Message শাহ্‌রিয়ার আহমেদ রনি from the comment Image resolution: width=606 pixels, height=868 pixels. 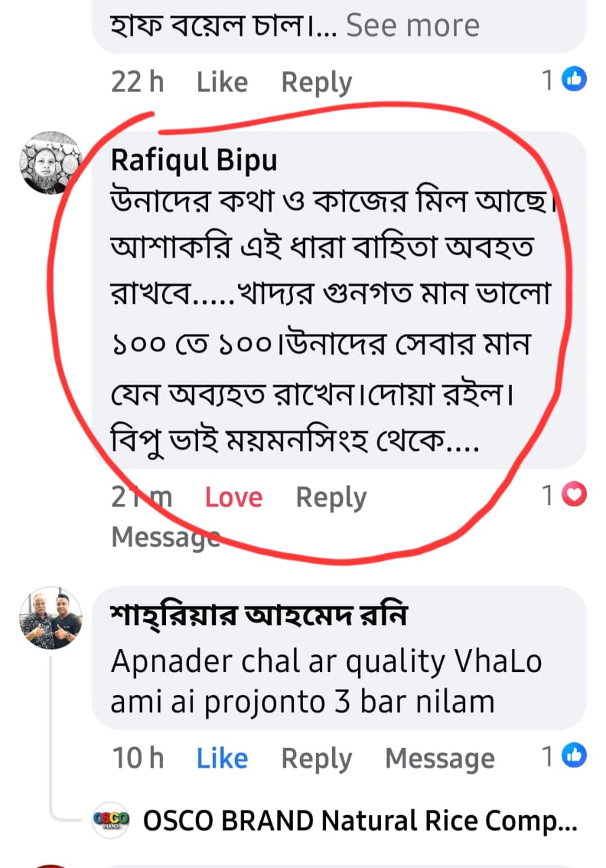[x=439, y=758]
